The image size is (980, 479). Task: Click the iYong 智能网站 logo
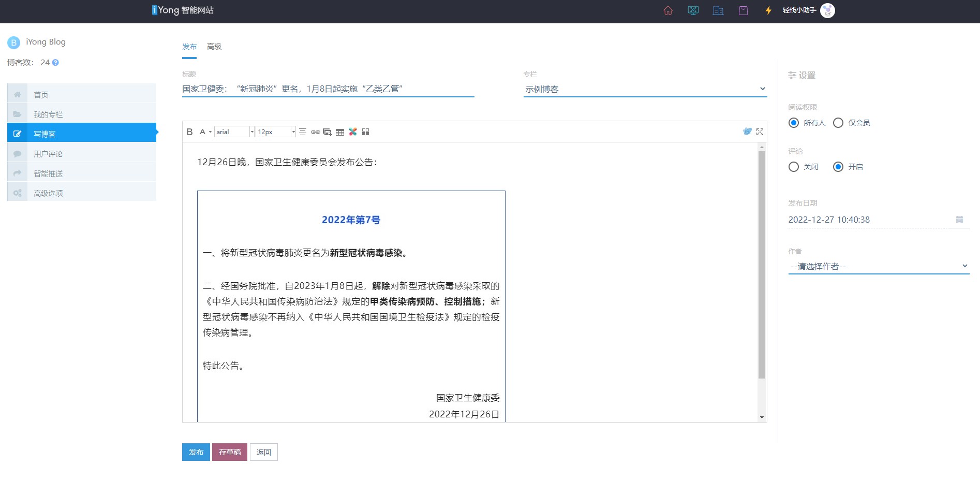pyautogui.click(x=183, y=10)
